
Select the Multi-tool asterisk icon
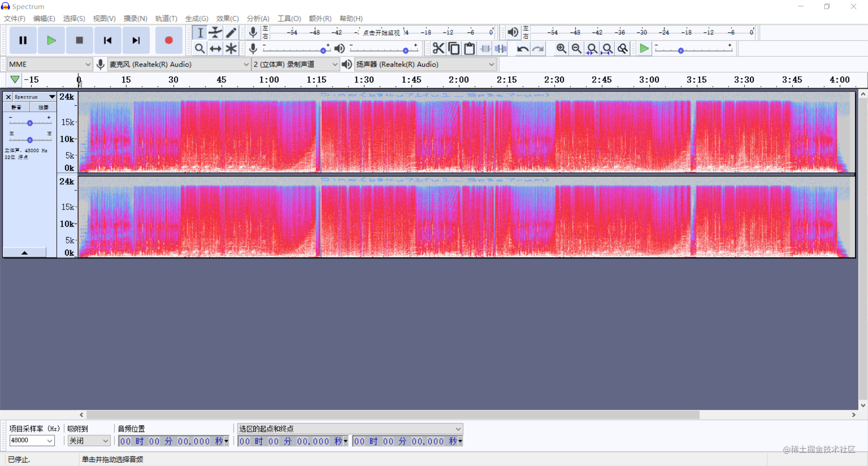231,48
